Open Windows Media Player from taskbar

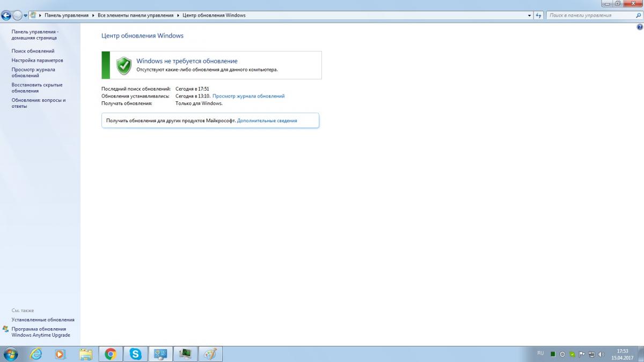pyautogui.click(x=61, y=354)
